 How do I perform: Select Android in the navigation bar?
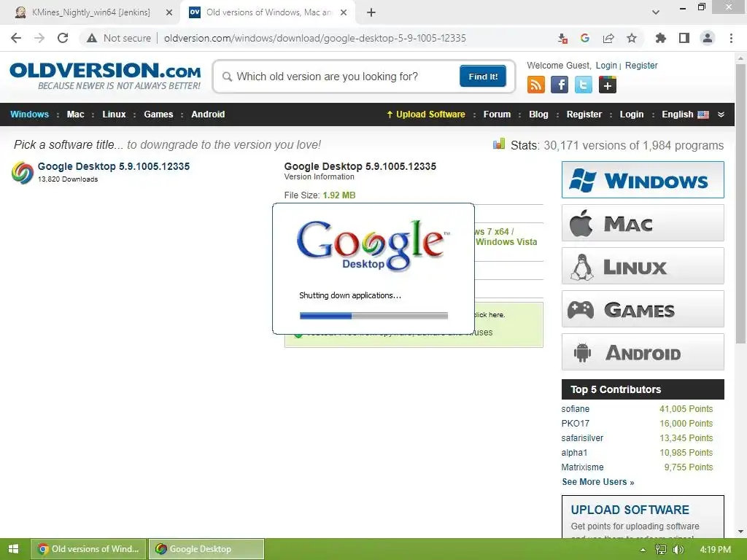click(x=208, y=114)
